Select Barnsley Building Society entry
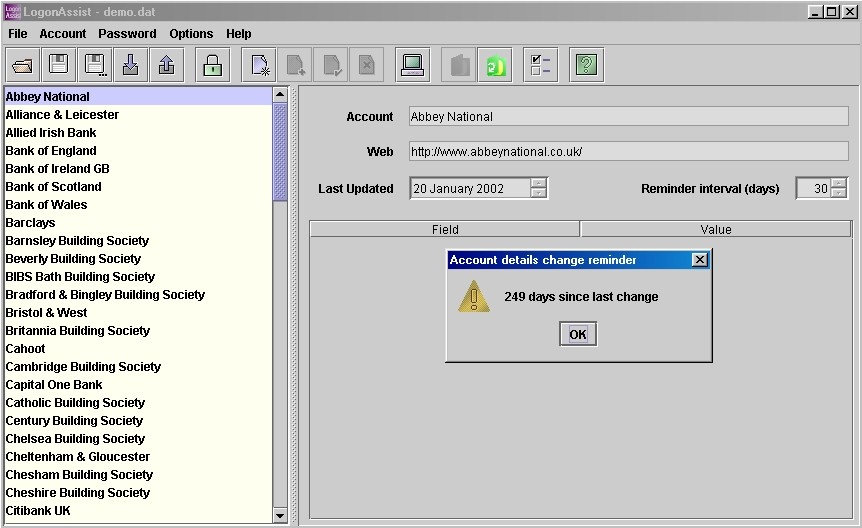 139,240
